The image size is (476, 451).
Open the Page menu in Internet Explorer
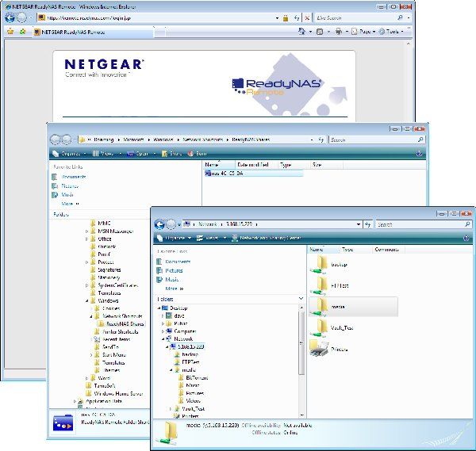tap(363, 31)
